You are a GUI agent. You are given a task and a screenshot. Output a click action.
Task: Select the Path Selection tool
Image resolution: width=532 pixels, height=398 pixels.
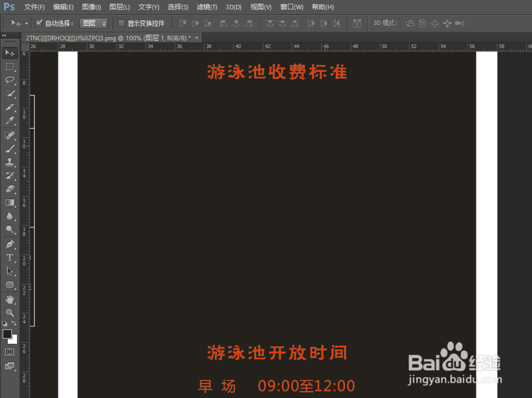[10, 271]
